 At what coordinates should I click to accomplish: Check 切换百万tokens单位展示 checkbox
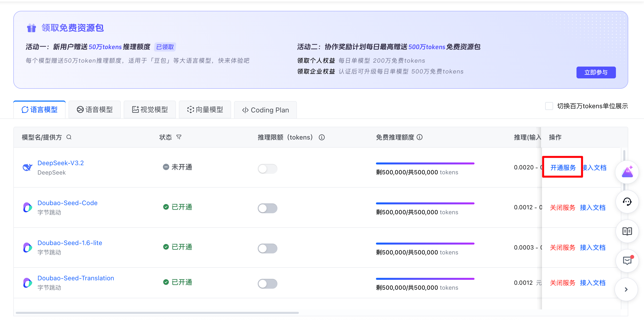(x=549, y=106)
